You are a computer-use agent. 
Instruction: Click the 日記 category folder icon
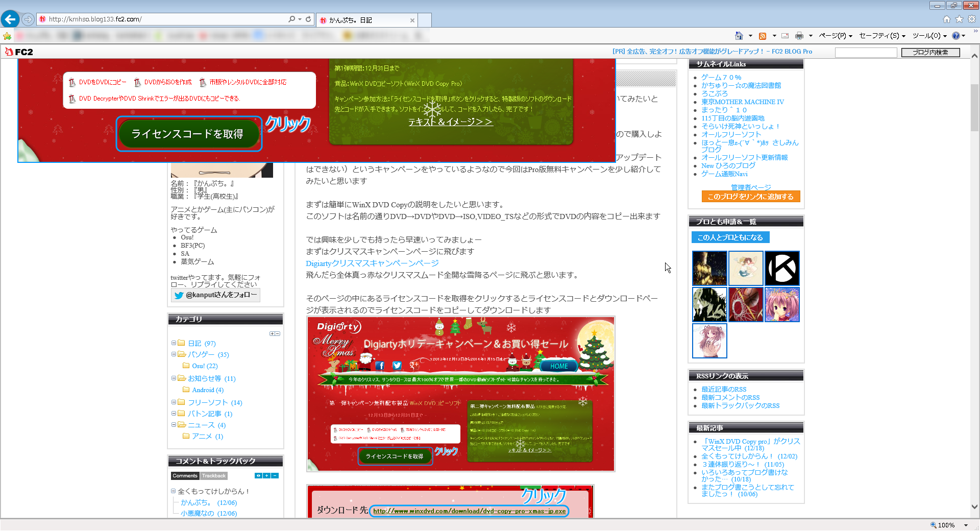181,343
